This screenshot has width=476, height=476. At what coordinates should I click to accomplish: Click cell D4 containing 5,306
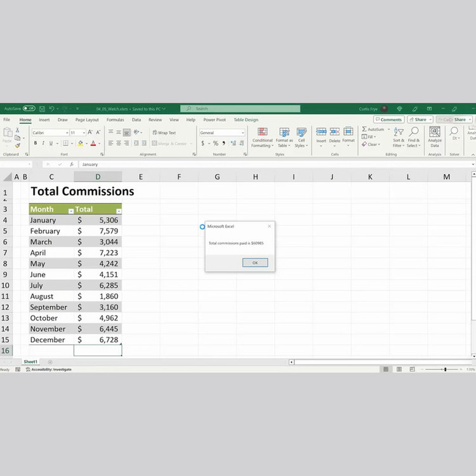98,220
